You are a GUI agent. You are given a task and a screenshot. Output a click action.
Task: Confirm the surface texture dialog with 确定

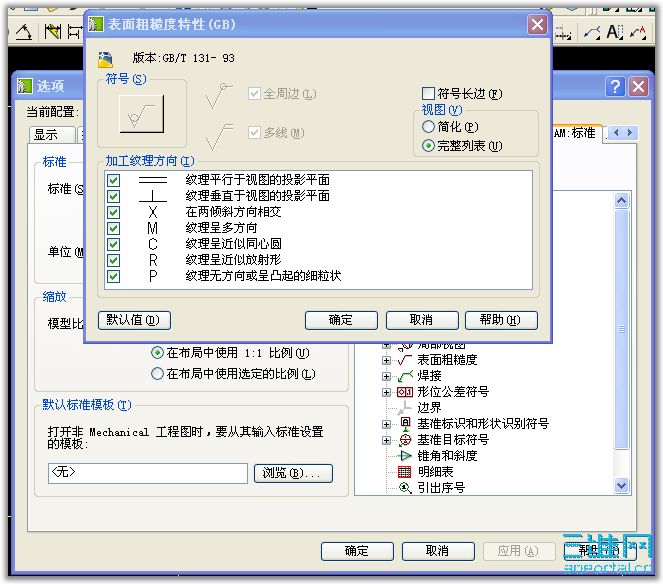[x=341, y=320]
